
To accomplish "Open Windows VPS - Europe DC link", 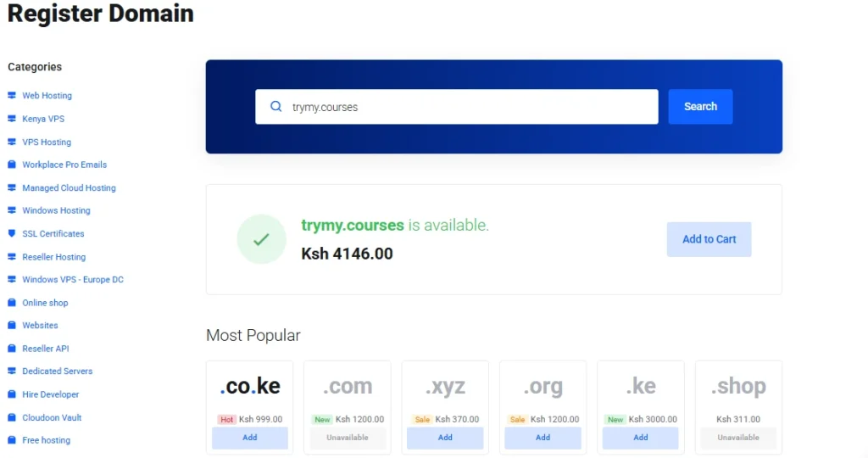I will click(x=73, y=280).
